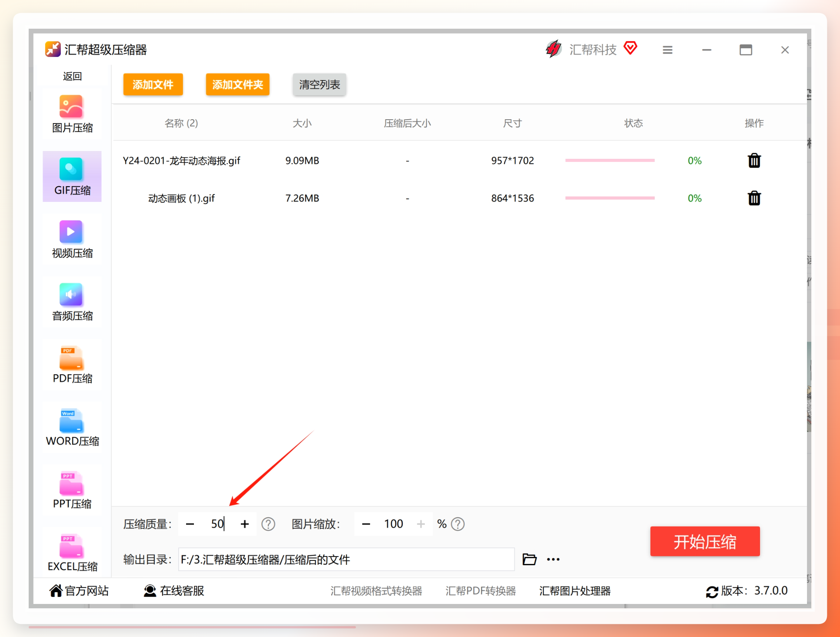
Task: Click the red heart VIP icon
Action: pos(630,48)
